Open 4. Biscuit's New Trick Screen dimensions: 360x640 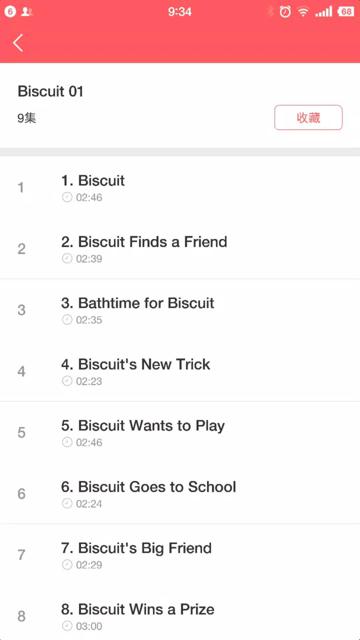(x=180, y=371)
